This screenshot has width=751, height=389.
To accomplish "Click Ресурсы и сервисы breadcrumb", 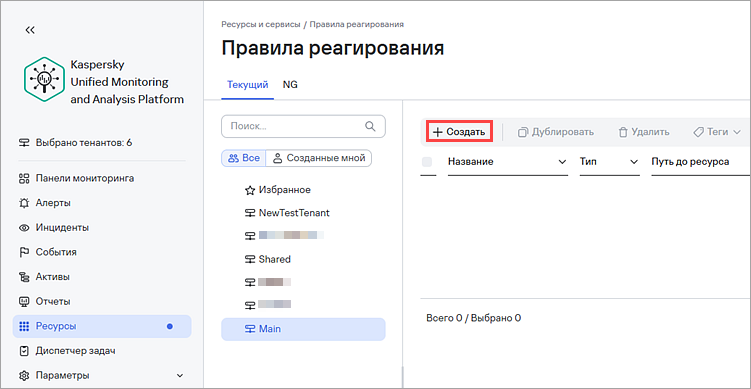I will pyautogui.click(x=261, y=24).
